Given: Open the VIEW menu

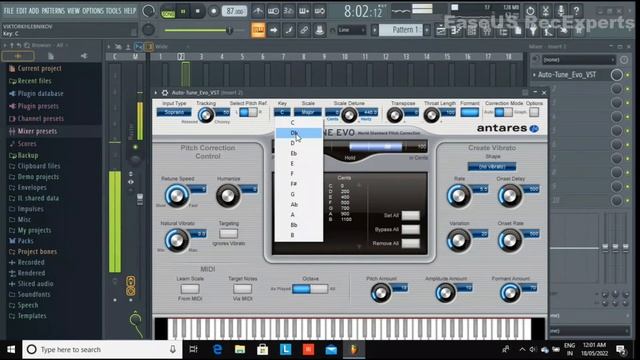Looking at the screenshot, I should (73, 11).
